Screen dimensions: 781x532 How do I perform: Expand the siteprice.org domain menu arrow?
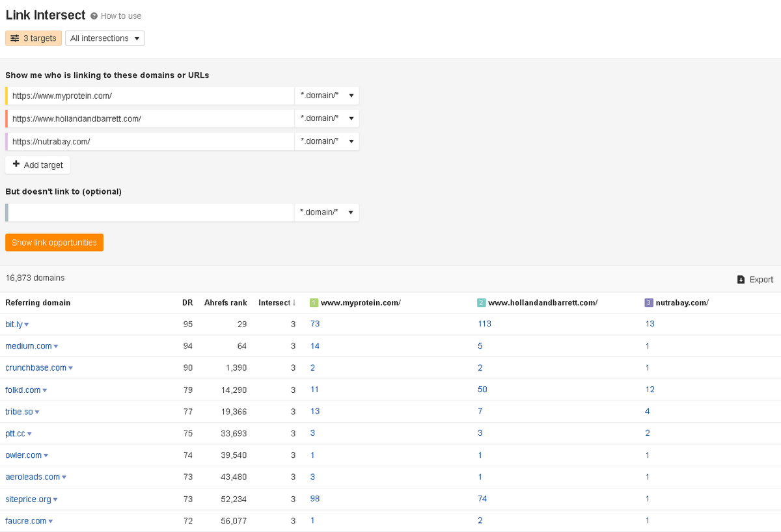(55, 499)
